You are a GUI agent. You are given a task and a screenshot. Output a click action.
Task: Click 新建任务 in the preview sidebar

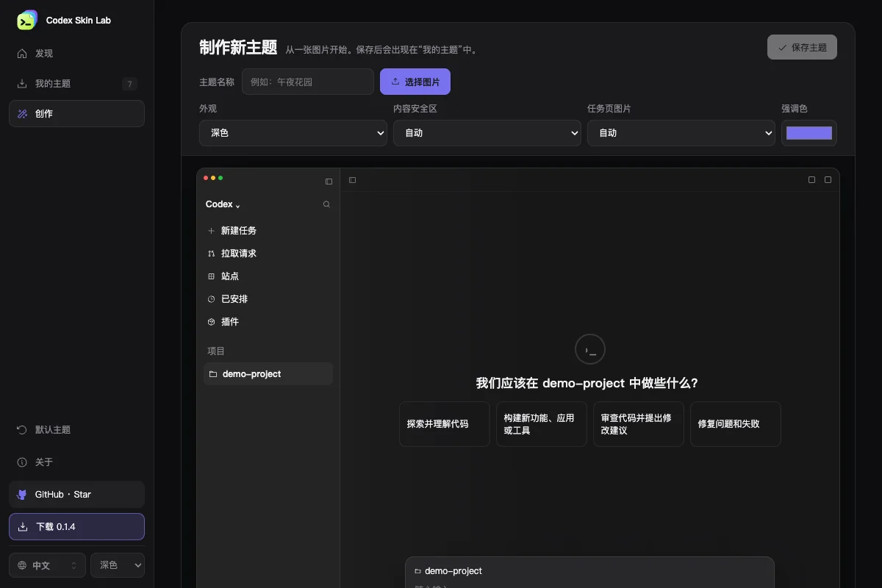click(268, 231)
